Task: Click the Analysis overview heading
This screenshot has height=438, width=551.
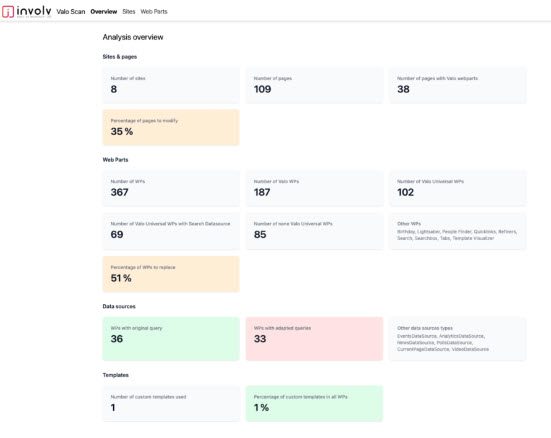Action: (x=133, y=37)
